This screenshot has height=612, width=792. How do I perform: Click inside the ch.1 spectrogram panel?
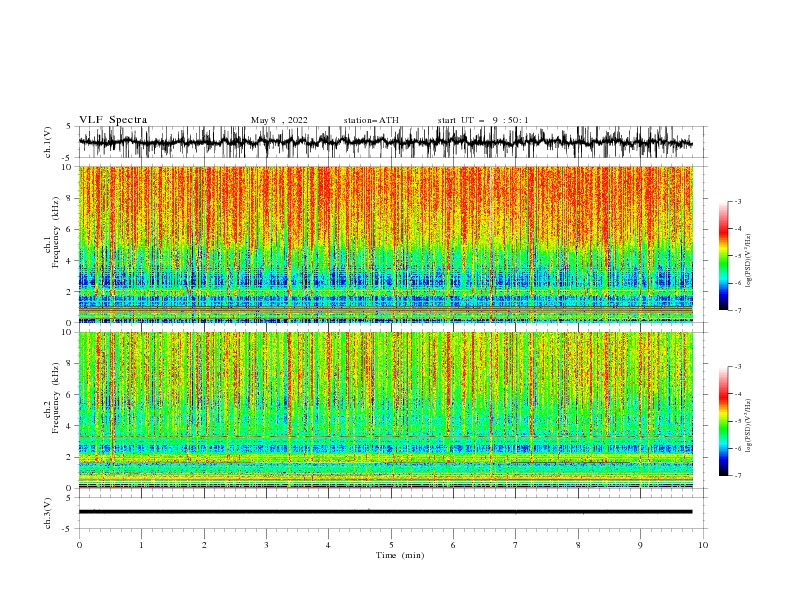click(385, 244)
